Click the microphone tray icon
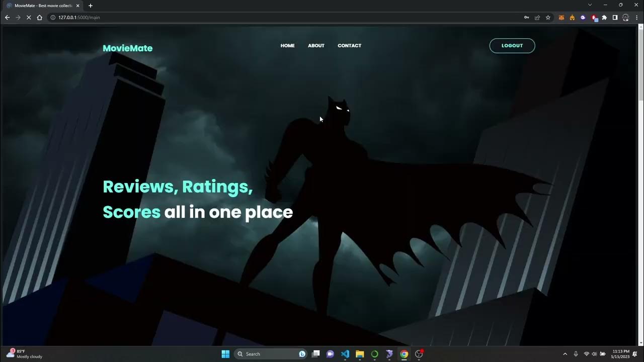644x362 pixels. 576,354
